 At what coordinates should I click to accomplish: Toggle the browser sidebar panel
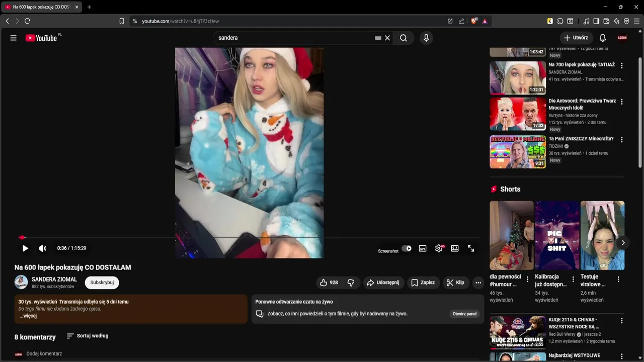[x=596, y=21]
